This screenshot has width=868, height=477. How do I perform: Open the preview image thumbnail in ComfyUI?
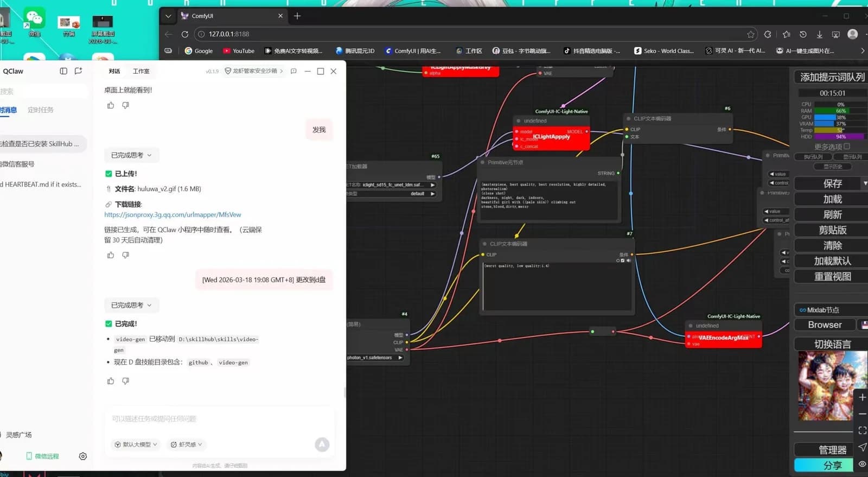pos(832,386)
